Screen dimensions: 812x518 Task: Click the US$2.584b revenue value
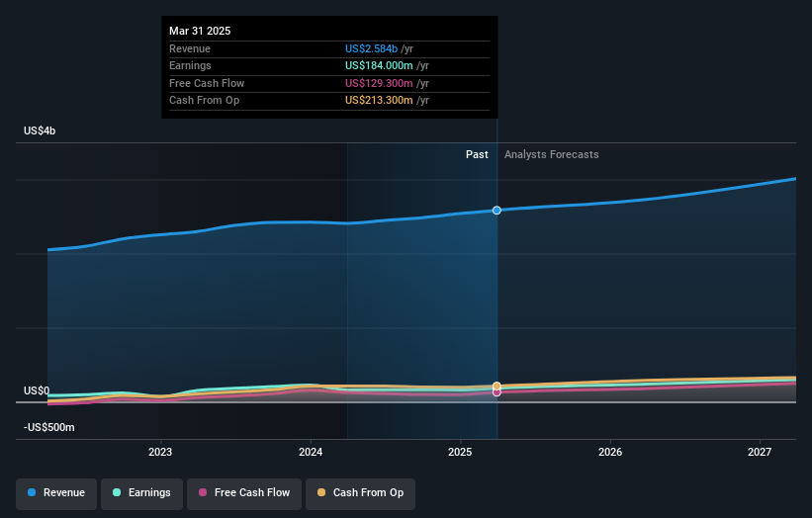pyautogui.click(x=371, y=48)
